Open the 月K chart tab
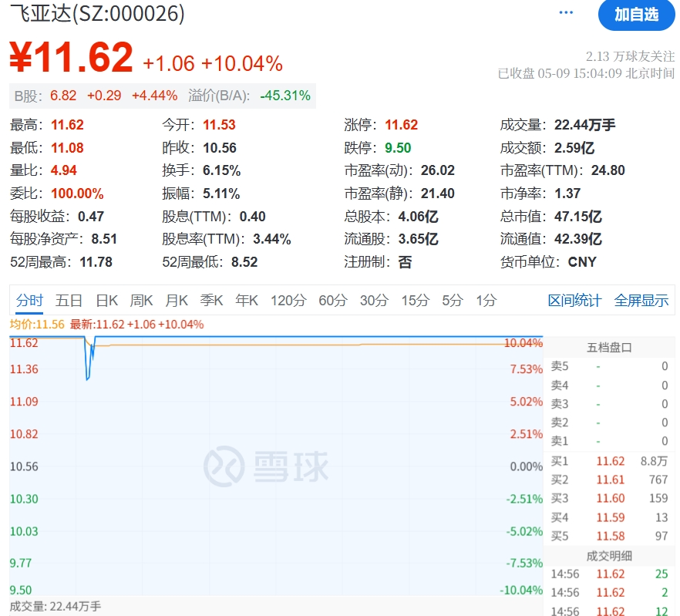The height and width of the screenshot is (616, 680). point(177,300)
